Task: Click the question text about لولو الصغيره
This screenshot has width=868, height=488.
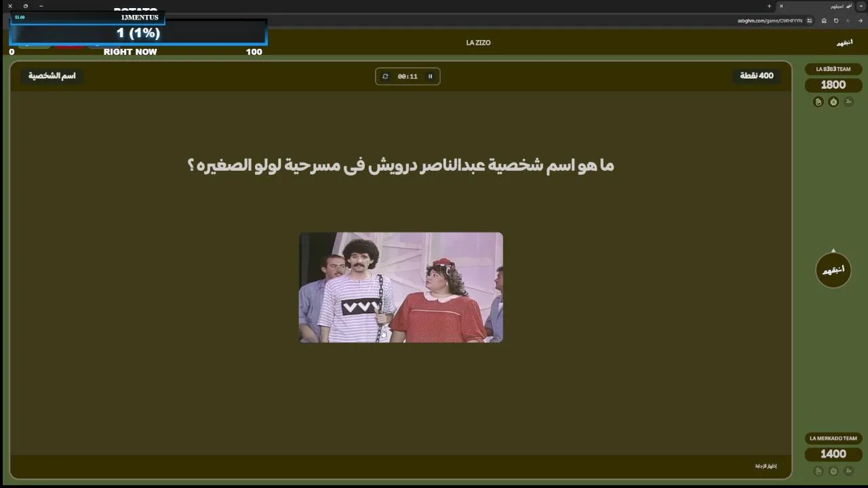Action: (400, 165)
